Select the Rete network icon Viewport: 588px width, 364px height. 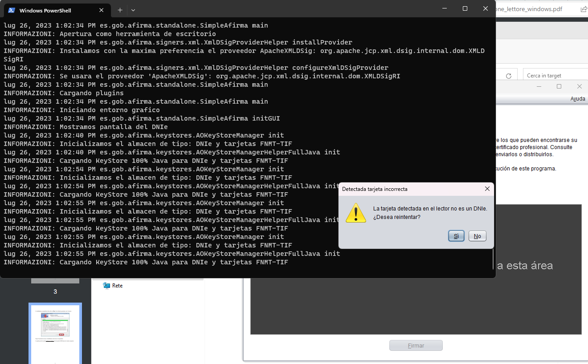coord(106,285)
